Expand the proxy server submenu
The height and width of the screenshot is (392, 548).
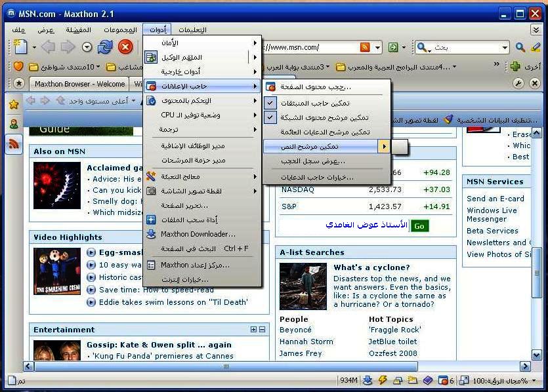202,57
